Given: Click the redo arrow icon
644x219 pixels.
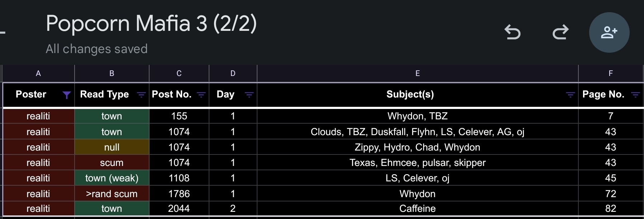Looking at the screenshot, I should tap(560, 32).
